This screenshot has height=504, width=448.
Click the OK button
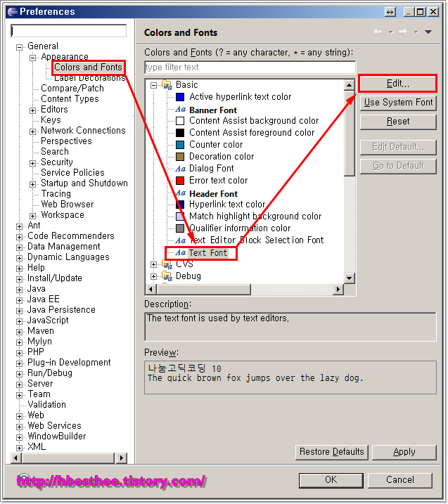point(331,480)
